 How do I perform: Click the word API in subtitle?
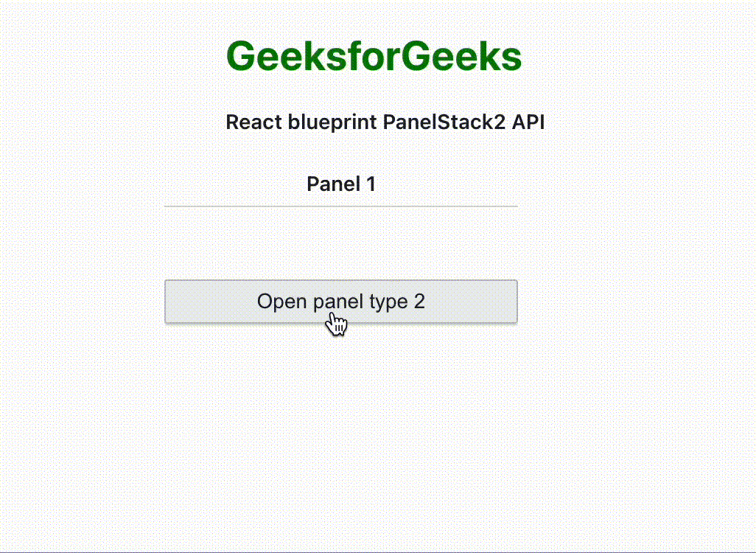point(528,122)
